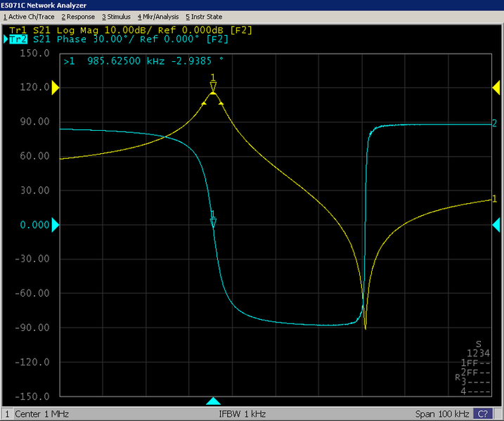Click the IFBW 1 kHz field
Image resolution: width=504 pixels, height=421 pixels.
click(243, 414)
